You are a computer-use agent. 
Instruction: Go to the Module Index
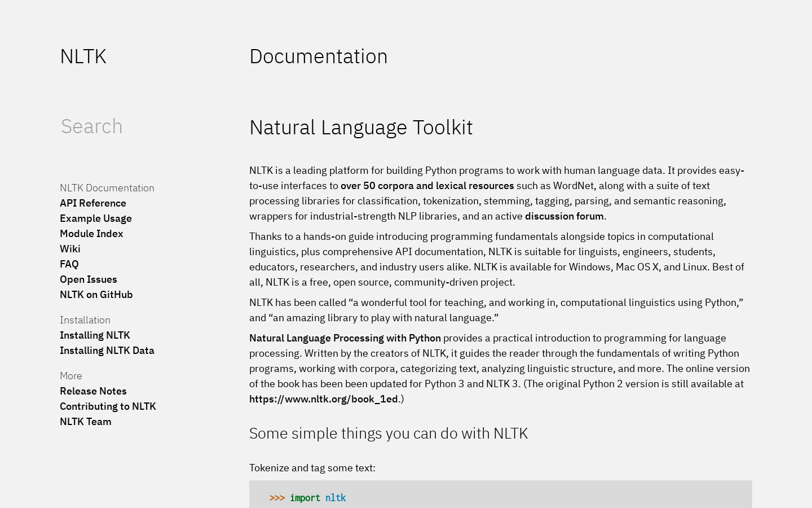91,234
